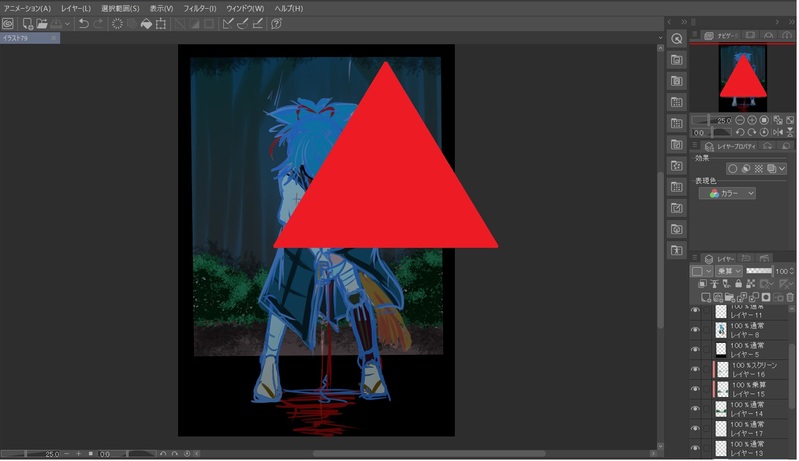Open the 選択範囲(S) menu

tap(120, 9)
